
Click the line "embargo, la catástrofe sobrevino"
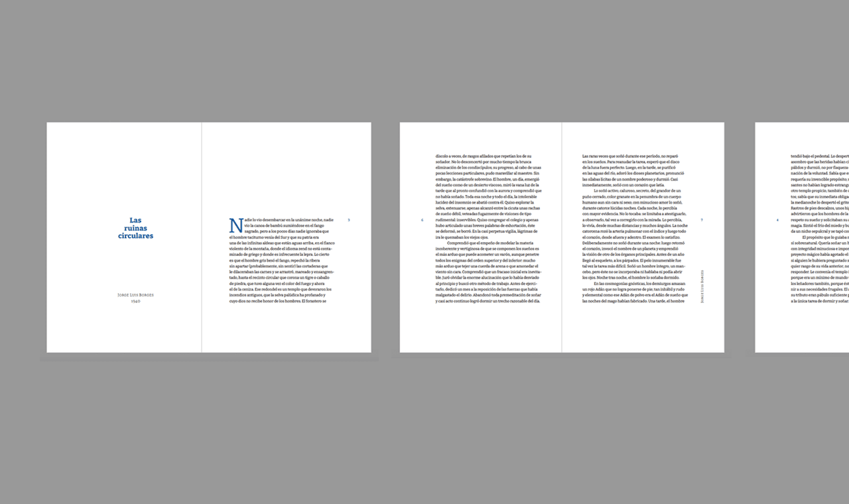click(488, 179)
